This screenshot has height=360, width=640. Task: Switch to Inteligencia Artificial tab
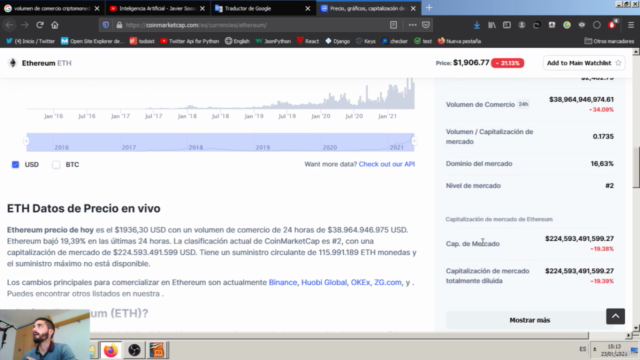coord(158,8)
